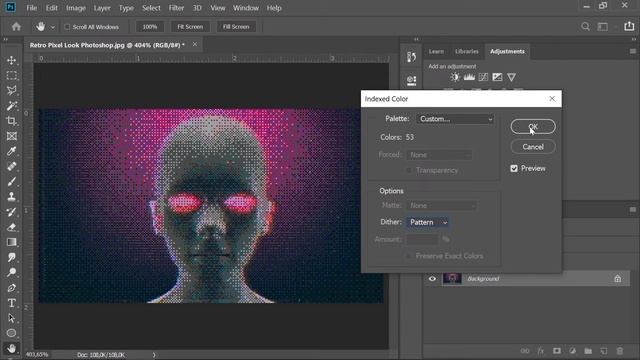Select the Adjustments tab
640x360 pixels.
coord(507,51)
